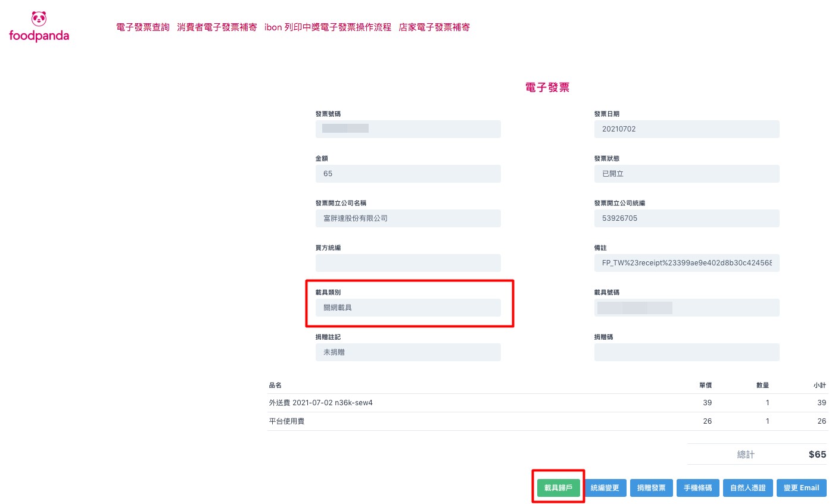Select the 平台使用費 item name

click(286, 421)
